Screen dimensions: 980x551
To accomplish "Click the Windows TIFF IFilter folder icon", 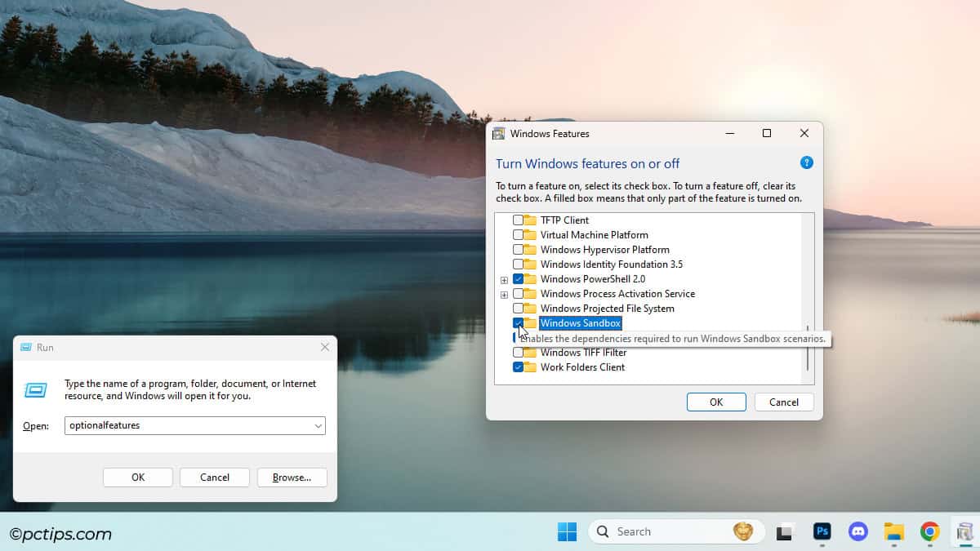I will click(531, 353).
